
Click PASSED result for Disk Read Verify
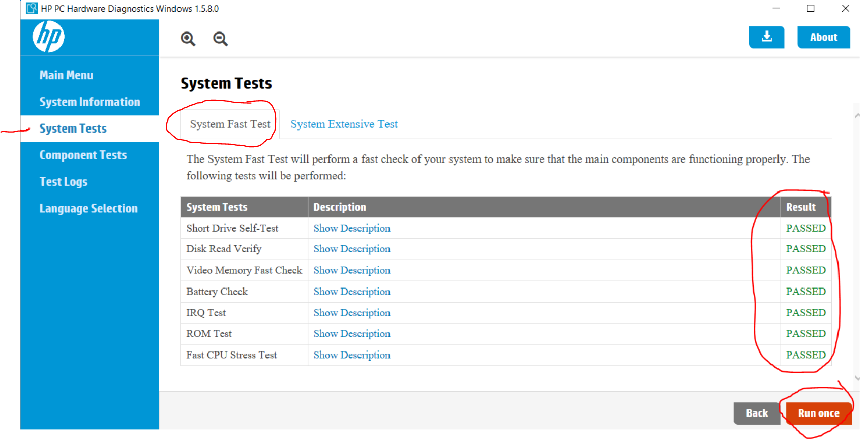point(806,249)
